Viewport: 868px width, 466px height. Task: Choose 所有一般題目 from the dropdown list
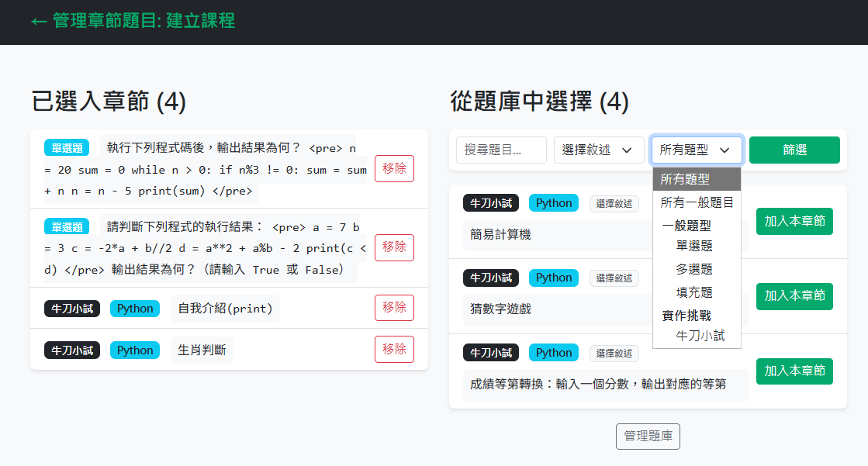(x=696, y=203)
